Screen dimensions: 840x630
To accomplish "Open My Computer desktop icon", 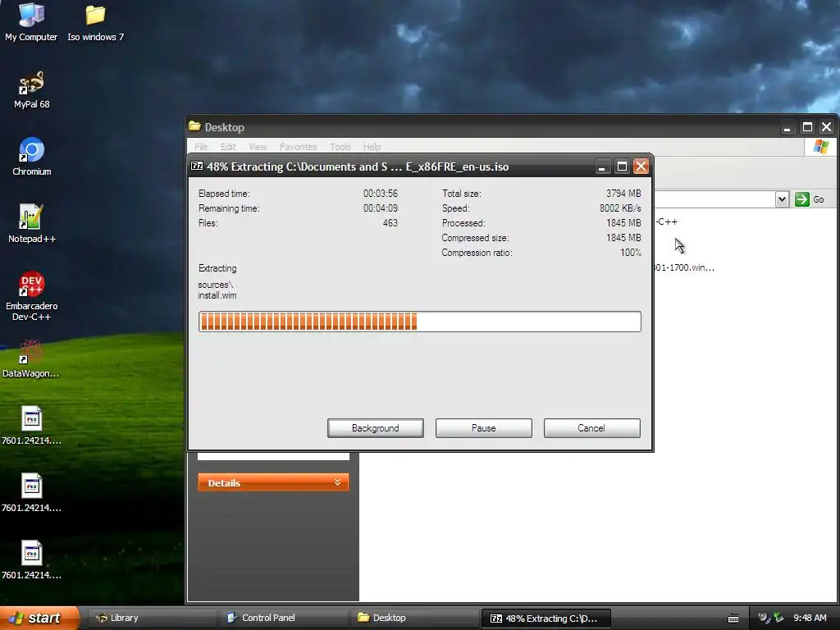I will point(31,21).
